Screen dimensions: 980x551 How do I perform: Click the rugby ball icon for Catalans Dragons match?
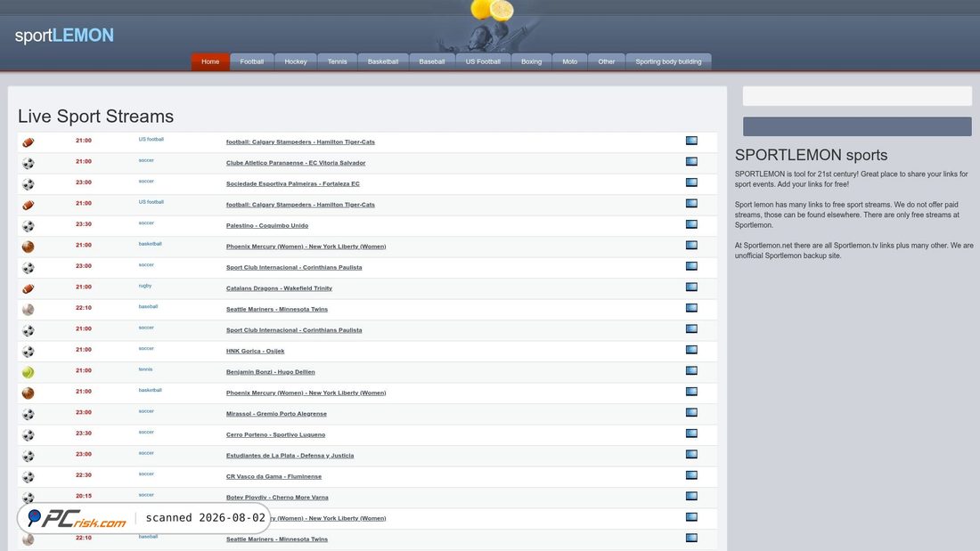[x=29, y=288]
